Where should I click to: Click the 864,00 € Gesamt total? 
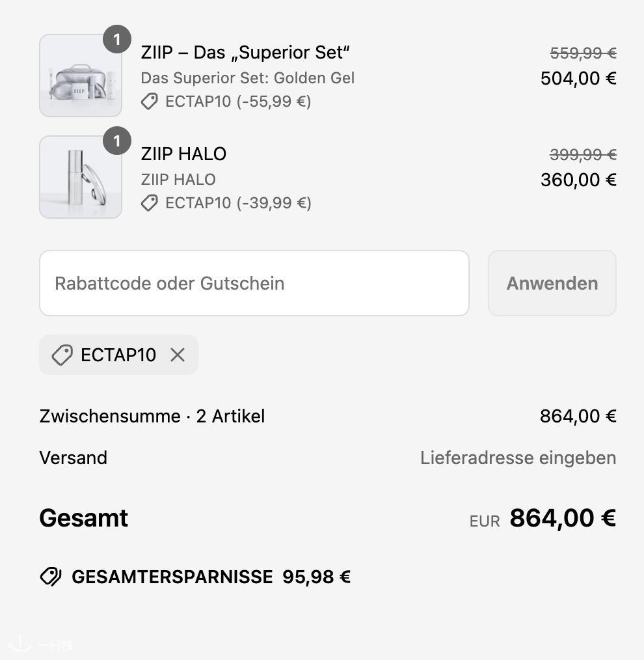[563, 517]
